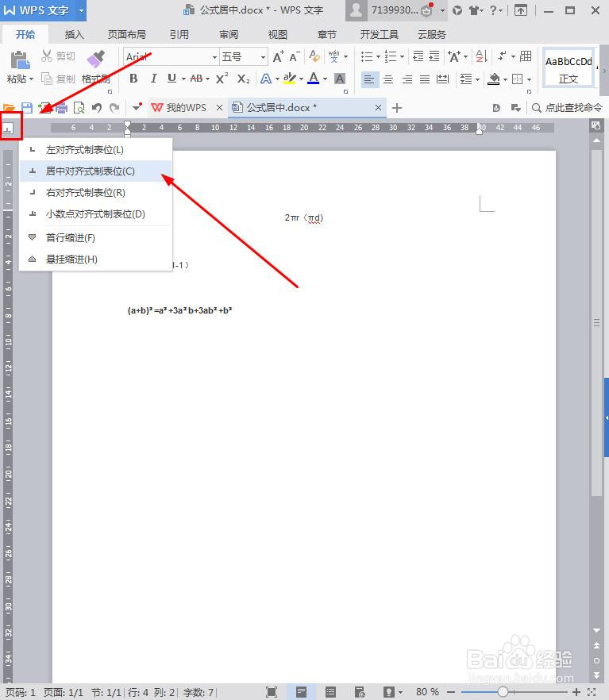Click the A-Z sort icon
The height and width of the screenshot is (700, 609).
481,56
